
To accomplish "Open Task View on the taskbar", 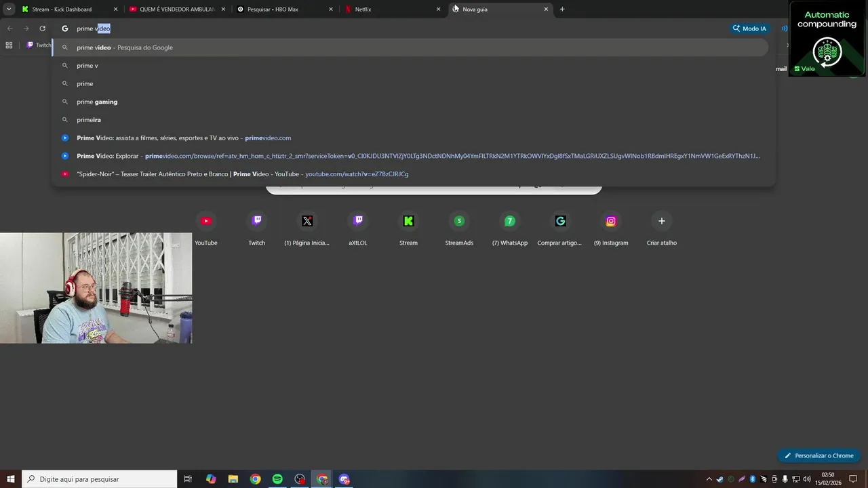I will point(188,479).
